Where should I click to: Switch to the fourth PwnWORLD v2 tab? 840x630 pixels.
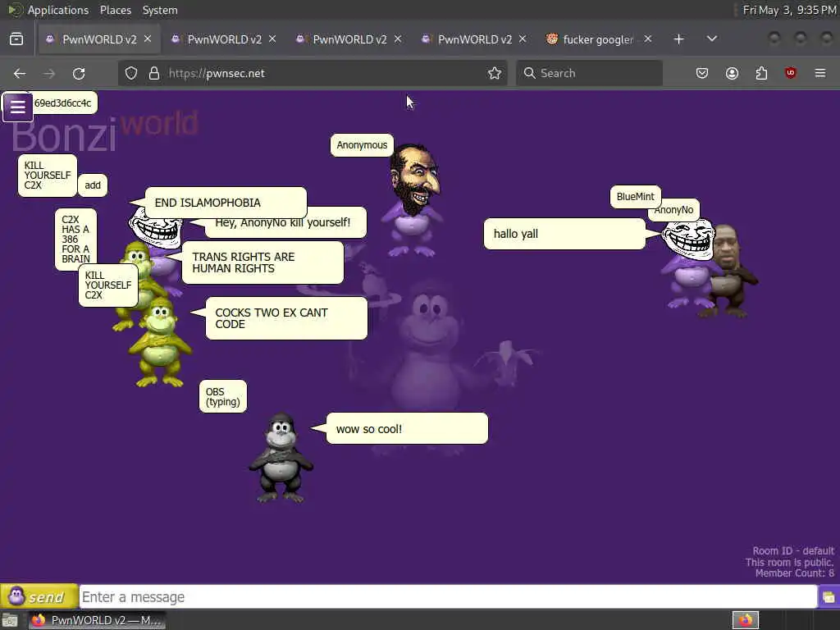pyautogui.click(x=475, y=39)
